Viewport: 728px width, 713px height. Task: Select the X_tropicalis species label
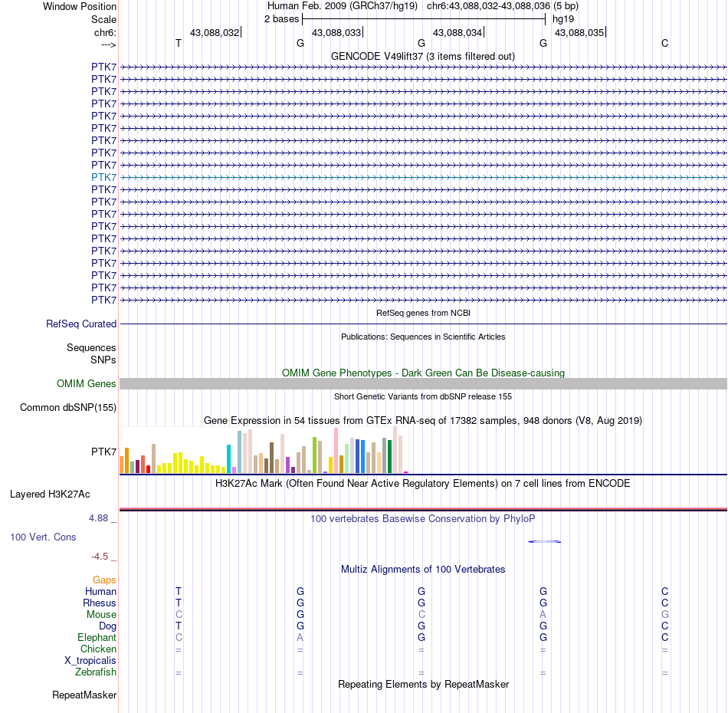(90, 661)
